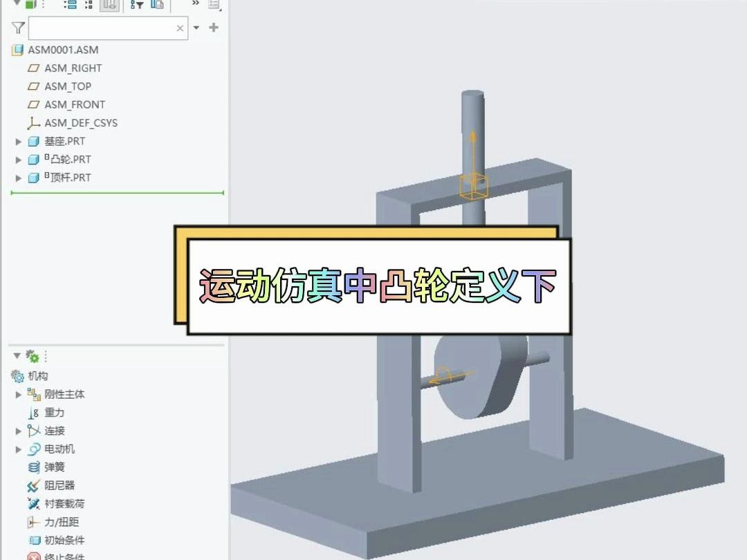Image resolution: width=747 pixels, height=560 pixels.
Task: Expand the 基座.PRT part node
Action: [x=19, y=142]
